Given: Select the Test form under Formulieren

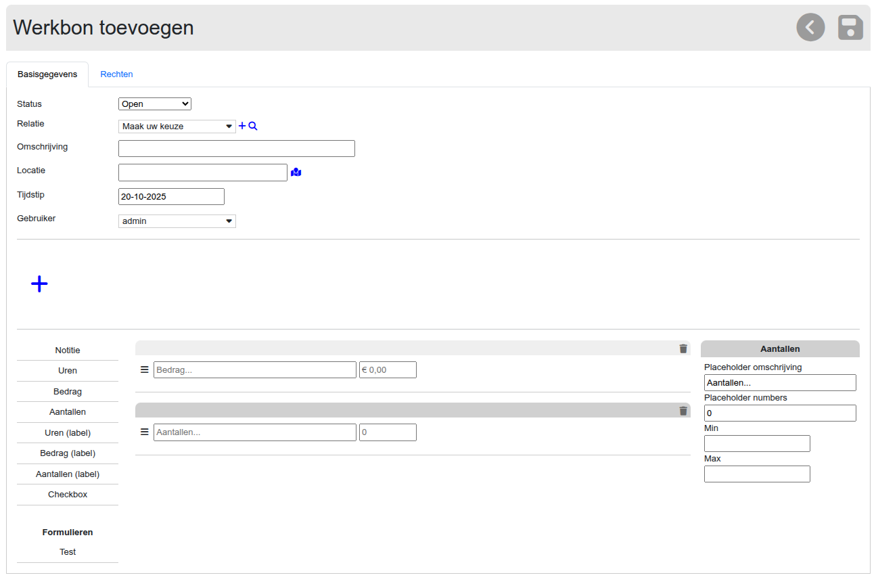Looking at the screenshot, I should 68,552.
